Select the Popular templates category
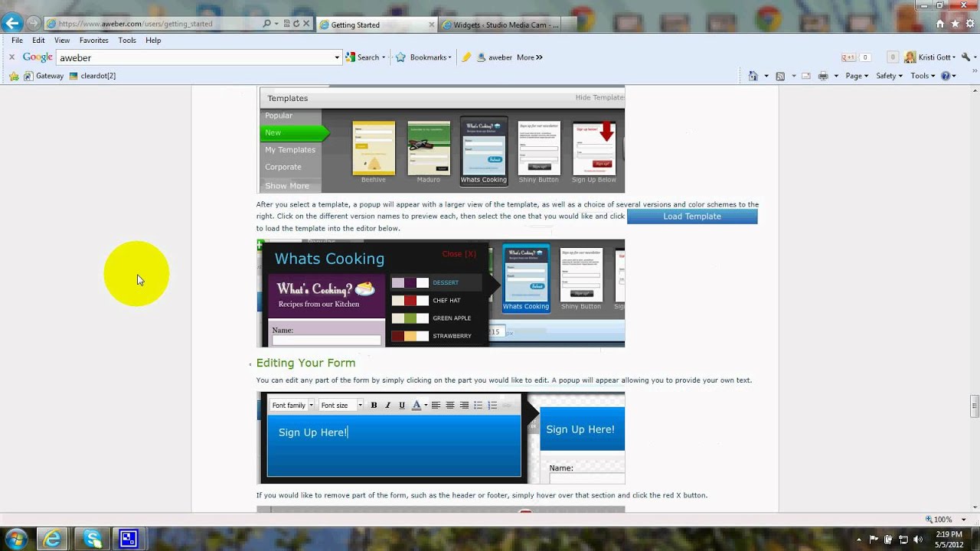This screenshot has width=980, height=551. 279,116
